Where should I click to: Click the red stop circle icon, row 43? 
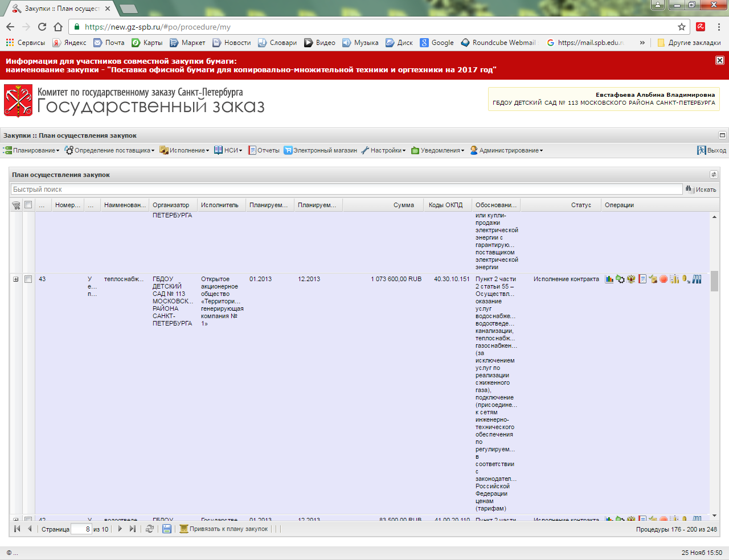664,279
